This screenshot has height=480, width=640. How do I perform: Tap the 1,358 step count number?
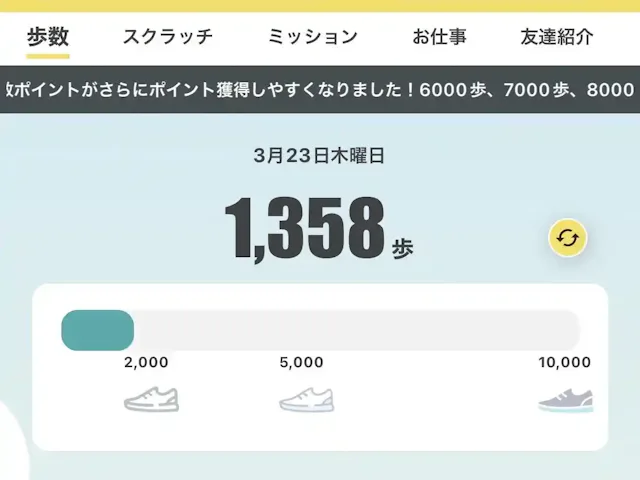pos(304,229)
